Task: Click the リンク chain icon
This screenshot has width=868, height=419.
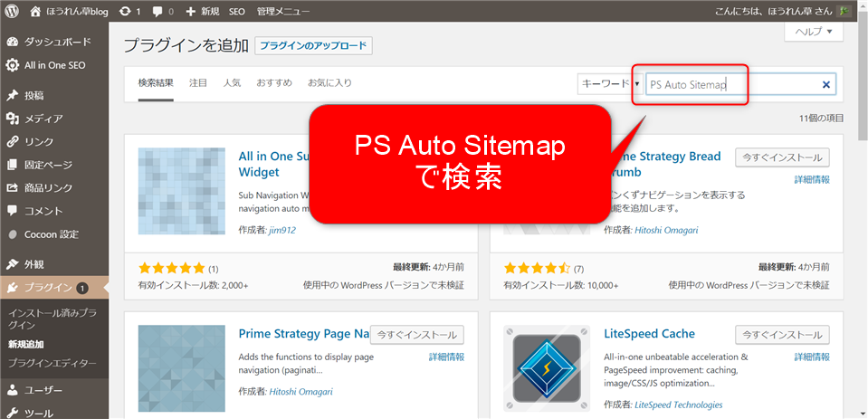Action: (x=13, y=142)
